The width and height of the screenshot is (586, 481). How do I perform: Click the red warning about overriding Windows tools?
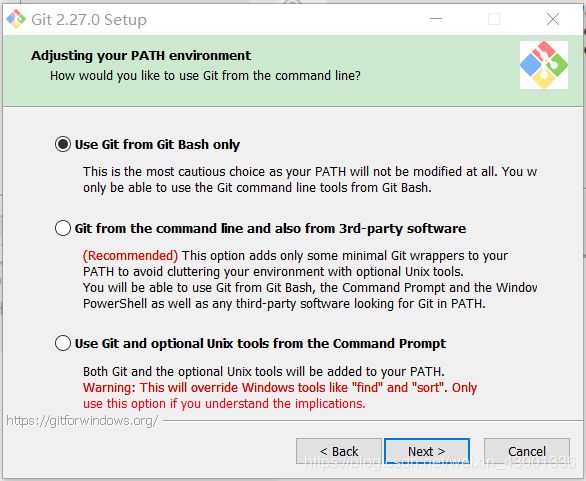(280, 395)
